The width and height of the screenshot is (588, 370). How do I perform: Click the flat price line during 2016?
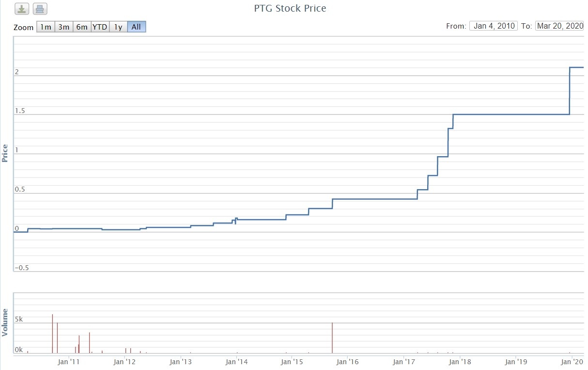(x=373, y=199)
